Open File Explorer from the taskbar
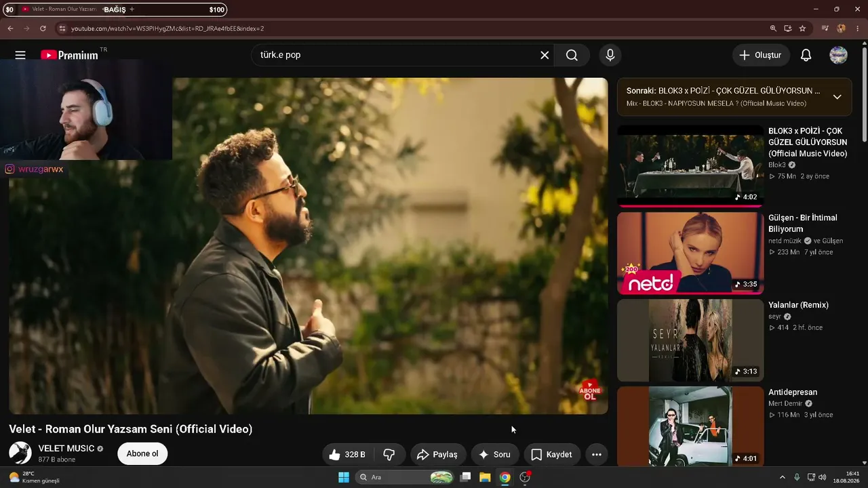The width and height of the screenshot is (868, 488). tap(485, 477)
